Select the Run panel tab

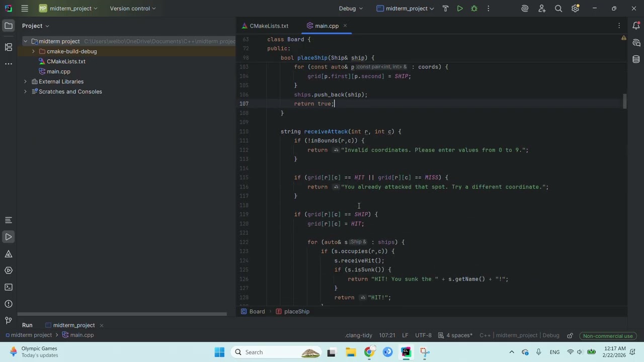click(x=27, y=325)
